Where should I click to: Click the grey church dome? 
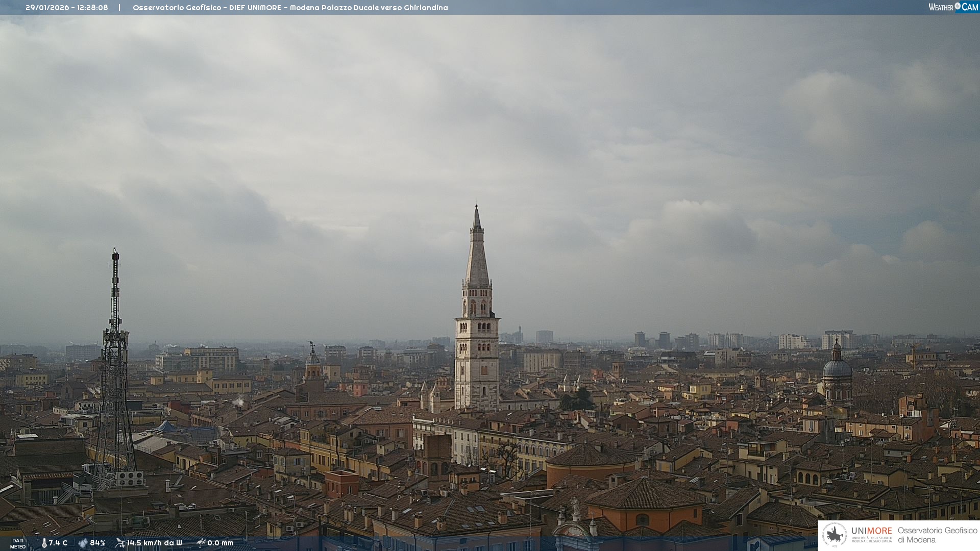(x=837, y=368)
